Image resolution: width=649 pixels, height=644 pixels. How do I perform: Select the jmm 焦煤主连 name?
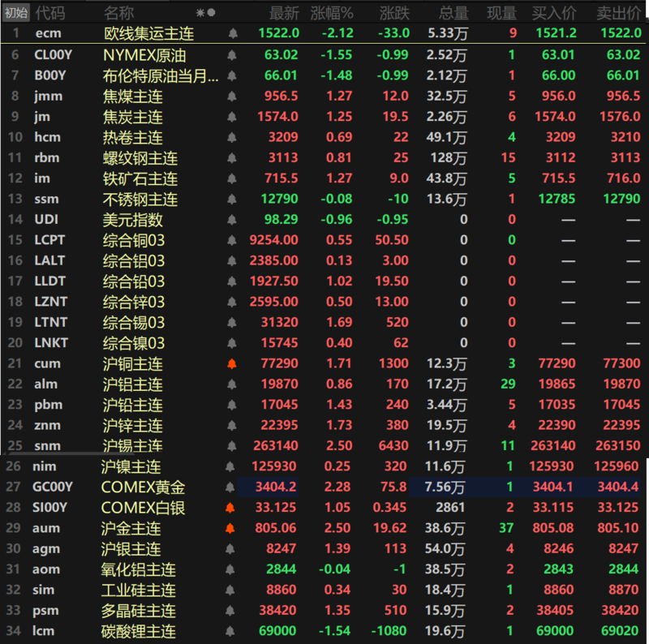click(x=133, y=97)
